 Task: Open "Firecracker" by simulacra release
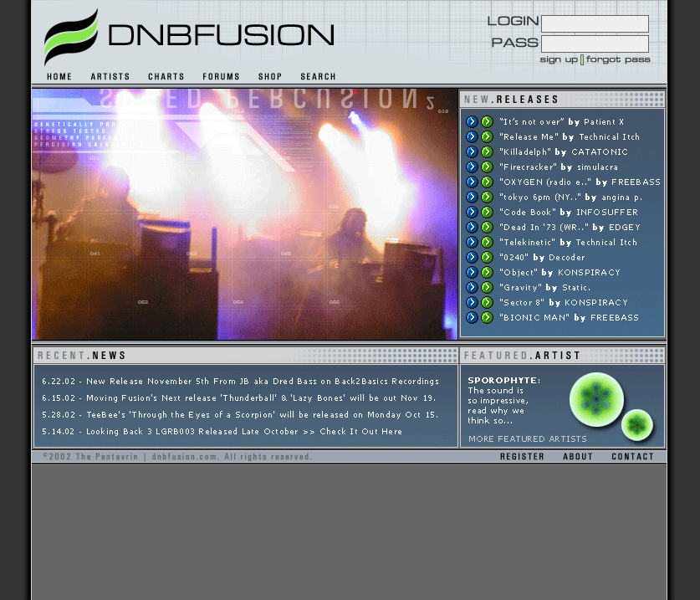[559, 167]
